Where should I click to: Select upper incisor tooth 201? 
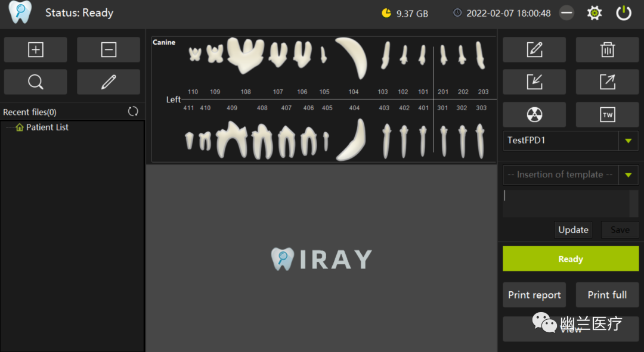(444, 55)
